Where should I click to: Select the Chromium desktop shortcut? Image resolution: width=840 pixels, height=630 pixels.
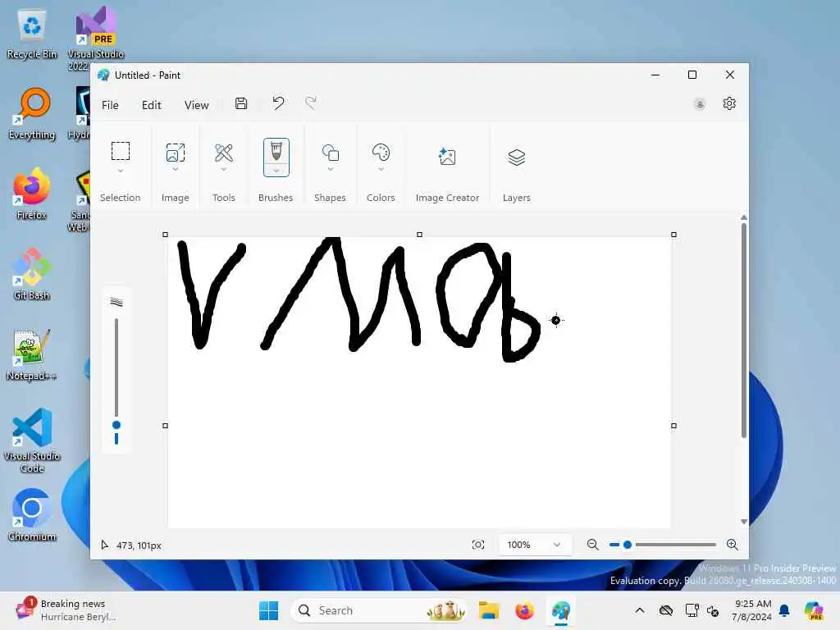pyautogui.click(x=32, y=515)
